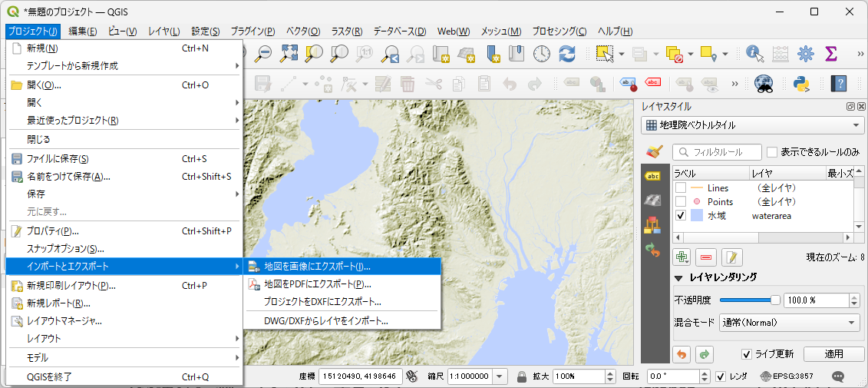Toggle the ライブ更新 checkbox
This screenshot has height=388, width=868.
pyautogui.click(x=747, y=353)
